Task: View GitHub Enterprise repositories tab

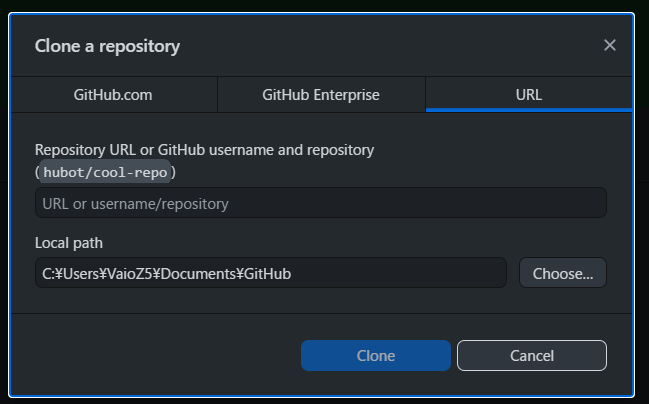Action: [321, 96]
